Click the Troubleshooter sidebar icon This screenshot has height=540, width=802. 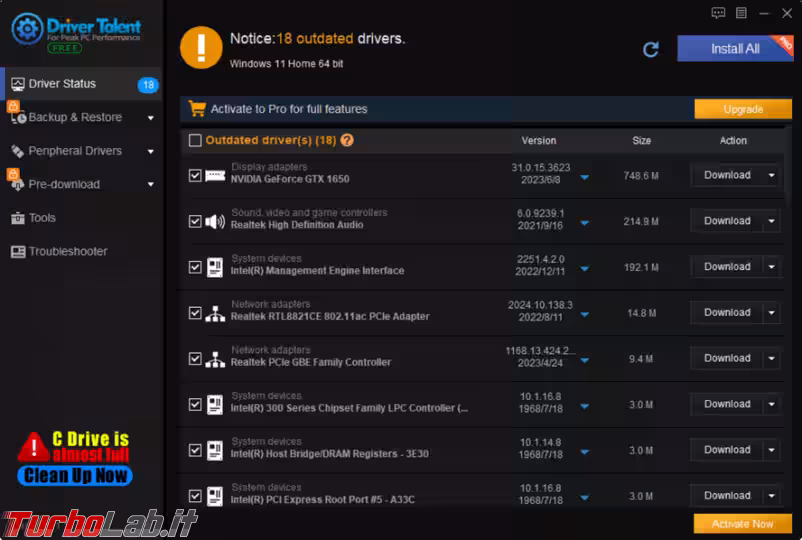point(18,252)
